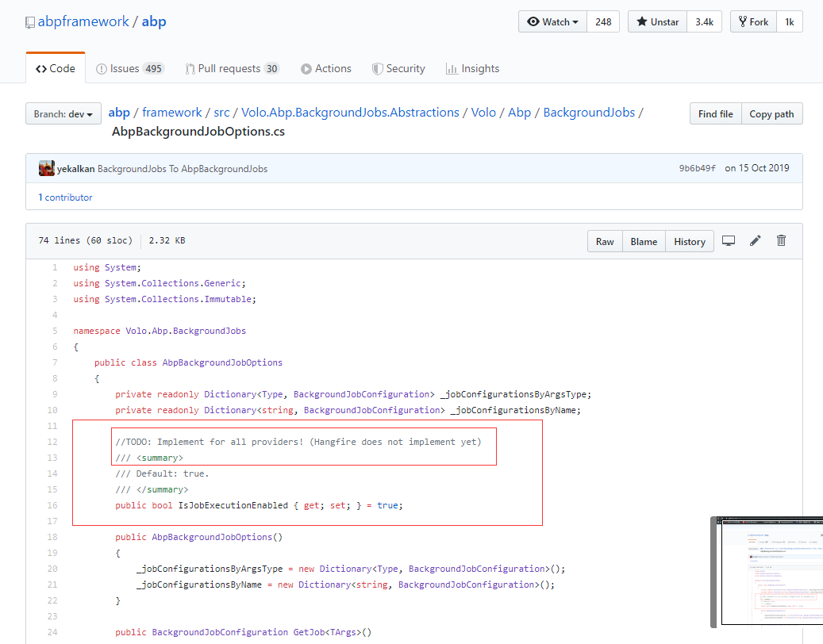The width and height of the screenshot is (823, 644).
Task: Open the file History
Action: (689, 240)
